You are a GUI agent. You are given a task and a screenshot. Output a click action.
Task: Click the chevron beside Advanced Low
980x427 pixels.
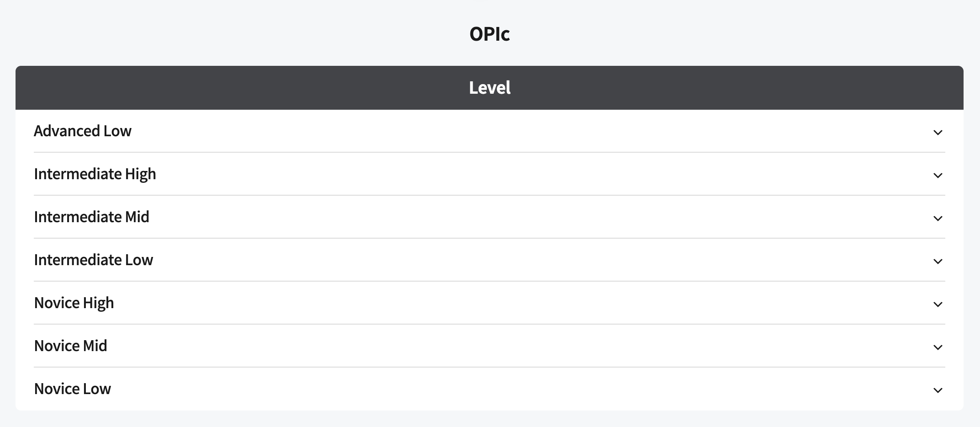pyautogui.click(x=938, y=133)
